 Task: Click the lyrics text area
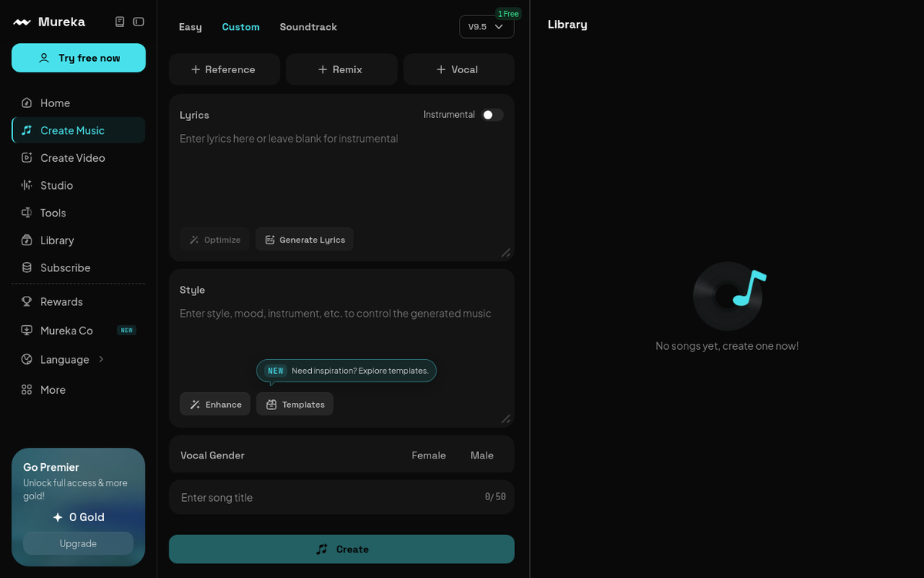(x=342, y=177)
